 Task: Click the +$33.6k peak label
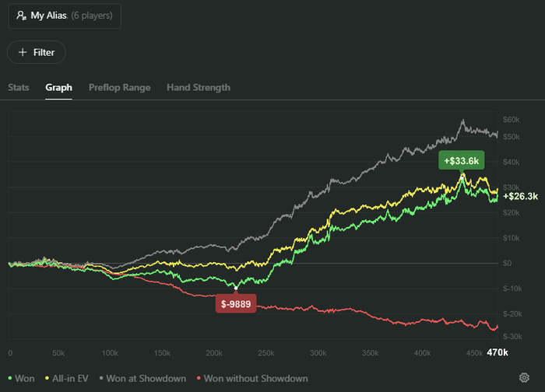click(462, 161)
